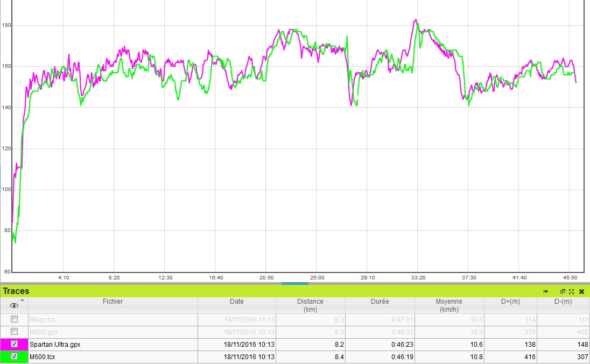Image resolution: width=590 pixels, height=364 pixels.
Task: Uncheck the Spartan Ultra.gpx trace checkbox
Action: 15,344
